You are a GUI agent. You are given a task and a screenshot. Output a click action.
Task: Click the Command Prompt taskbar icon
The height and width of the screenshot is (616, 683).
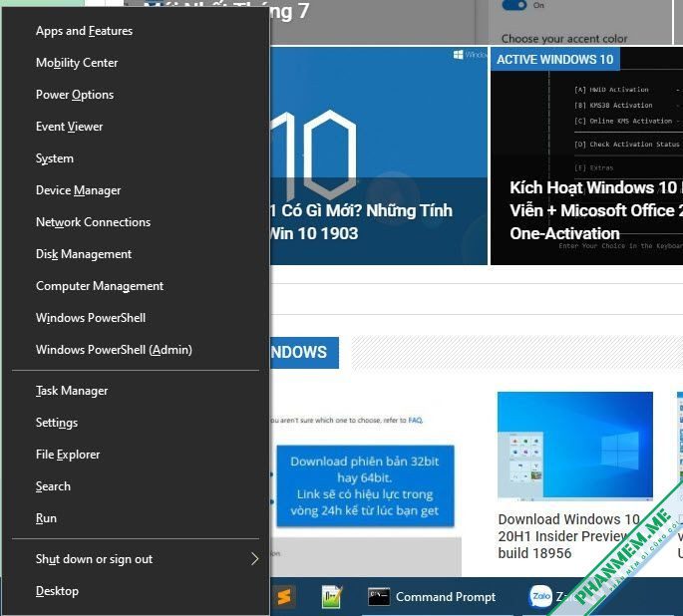(379, 596)
